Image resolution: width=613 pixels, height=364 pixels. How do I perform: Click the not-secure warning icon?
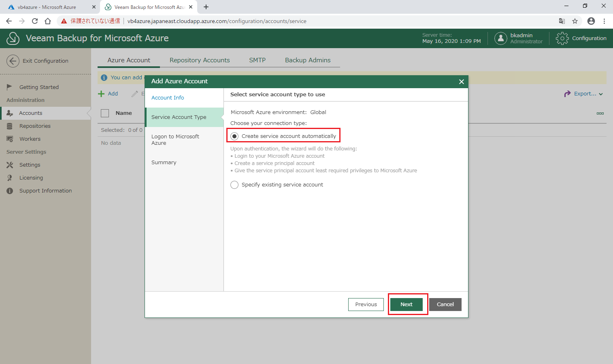click(64, 21)
